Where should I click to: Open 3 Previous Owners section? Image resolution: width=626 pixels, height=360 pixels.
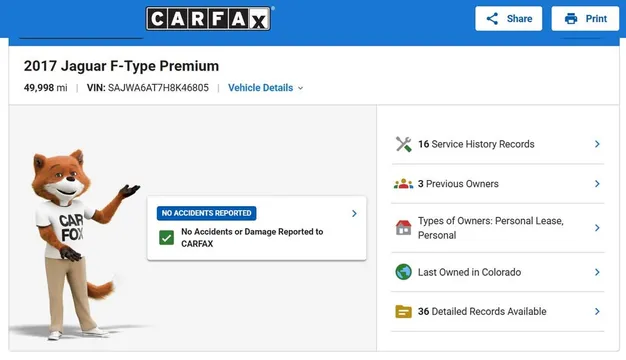(x=497, y=184)
